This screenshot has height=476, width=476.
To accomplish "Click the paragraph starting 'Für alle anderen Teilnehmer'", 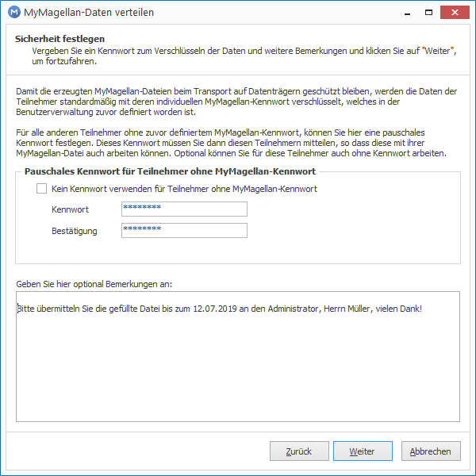I will point(232,143).
